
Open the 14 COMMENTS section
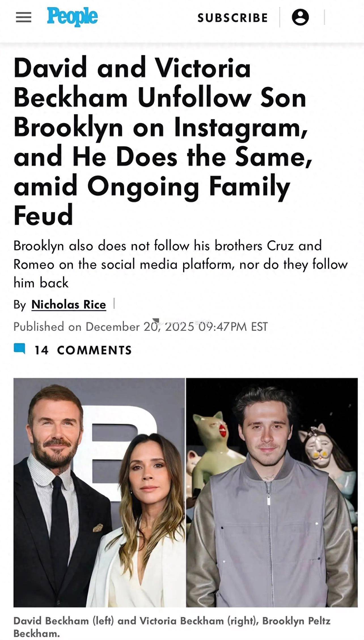point(83,350)
